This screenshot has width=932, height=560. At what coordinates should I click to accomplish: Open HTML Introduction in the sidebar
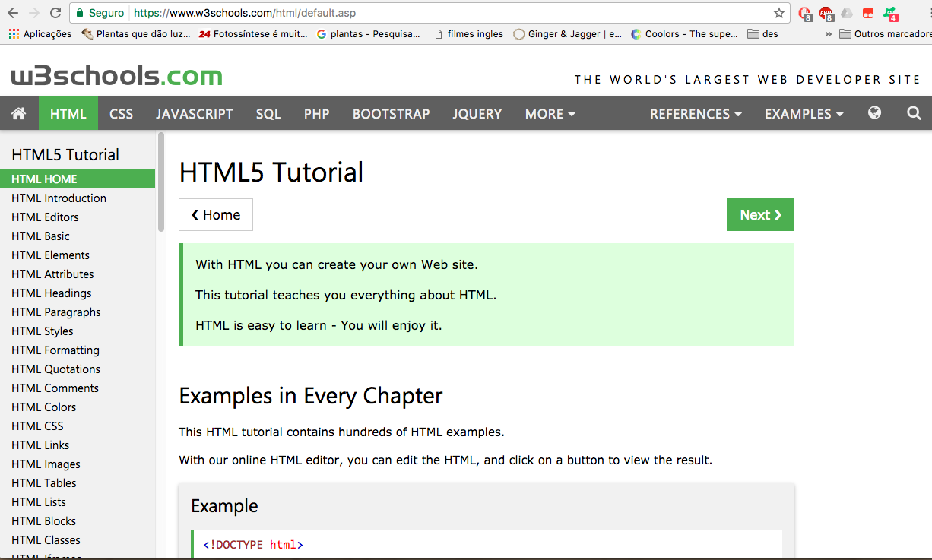coord(78,198)
